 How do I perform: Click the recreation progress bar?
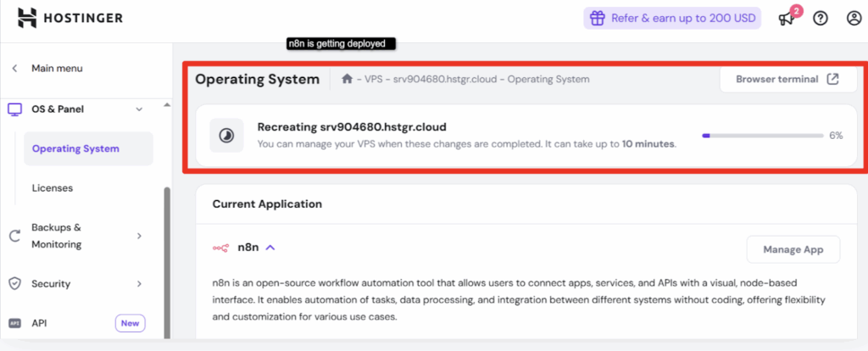[x=763, y=135]
